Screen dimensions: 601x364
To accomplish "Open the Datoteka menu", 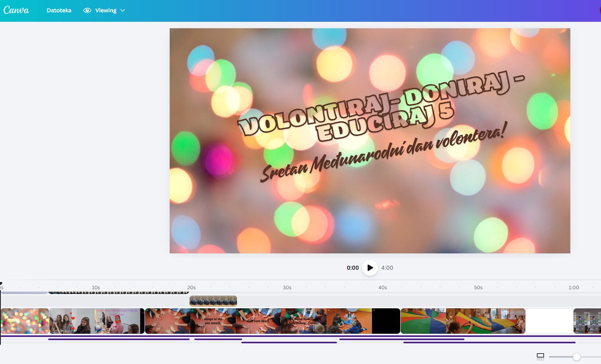I will pyautogui.click(x=59, y=10).
